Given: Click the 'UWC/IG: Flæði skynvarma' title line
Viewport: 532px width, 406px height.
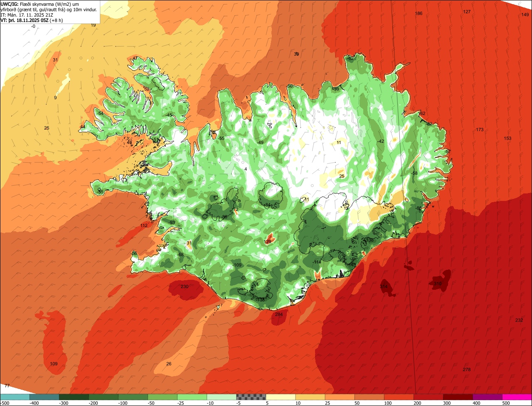Looking at the screenshot, I should point(40,4).
